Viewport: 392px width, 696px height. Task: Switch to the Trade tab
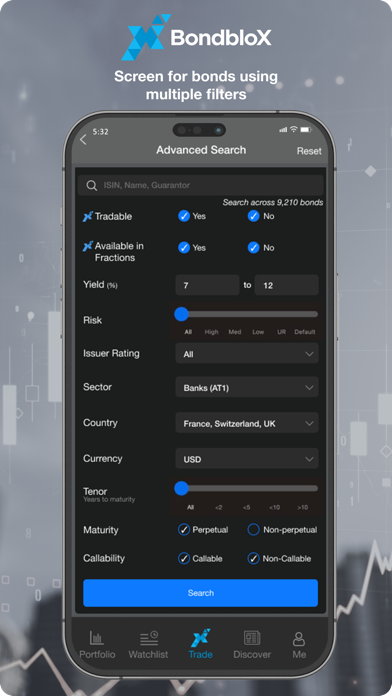click(201, 645)
